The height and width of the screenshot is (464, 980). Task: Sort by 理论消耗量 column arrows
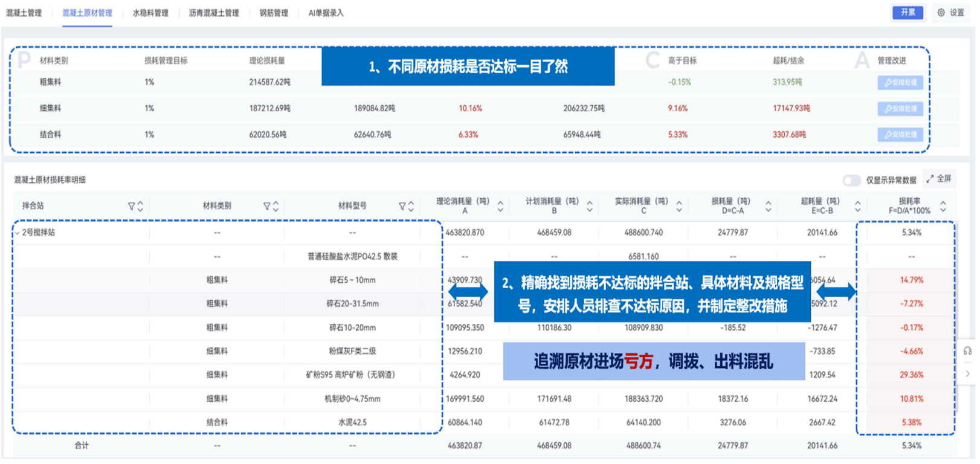click(500, 207)
